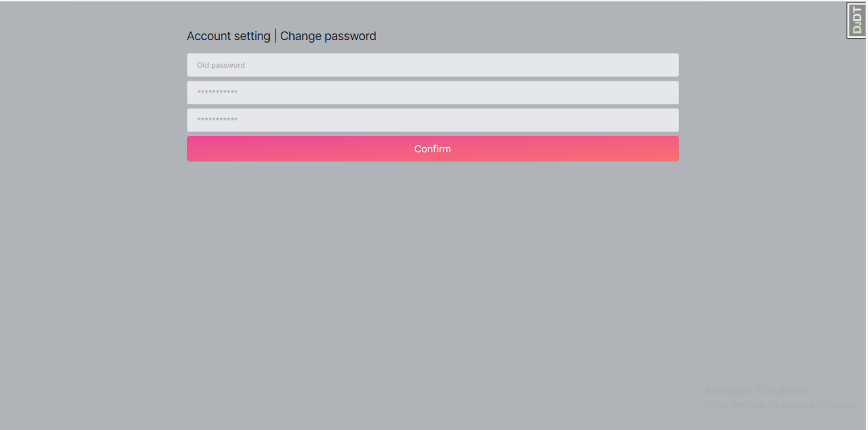Image resolution: width=868 pixels, height=430 pixels.
Task: Select the first masked password field
Action: coord(432,93)
